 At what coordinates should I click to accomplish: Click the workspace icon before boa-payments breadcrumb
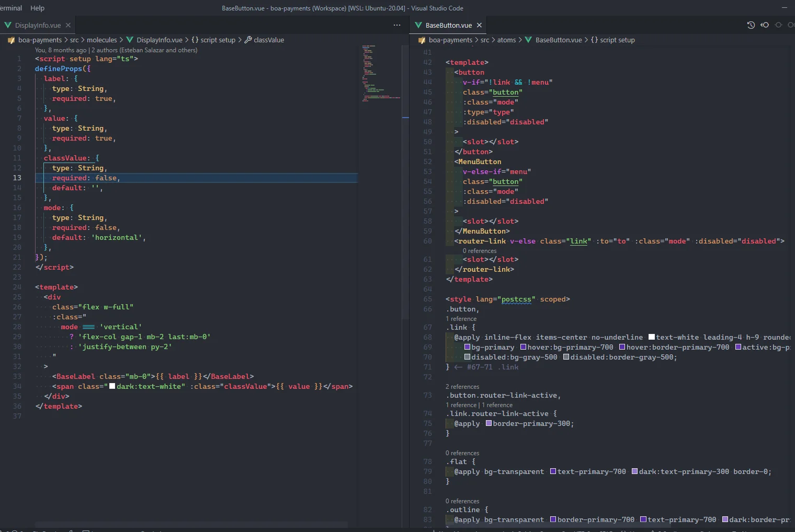coord(11,40)
